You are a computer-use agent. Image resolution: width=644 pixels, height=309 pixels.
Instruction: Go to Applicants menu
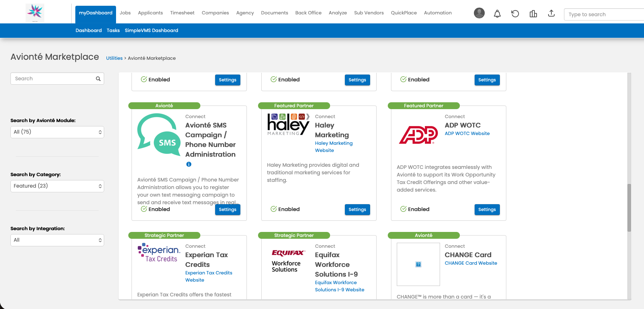[x=150, y=13]
